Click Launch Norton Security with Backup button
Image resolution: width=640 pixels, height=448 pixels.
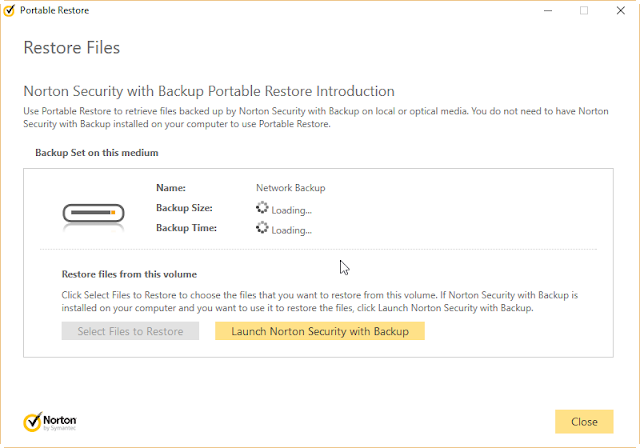[x=320, y=331]
